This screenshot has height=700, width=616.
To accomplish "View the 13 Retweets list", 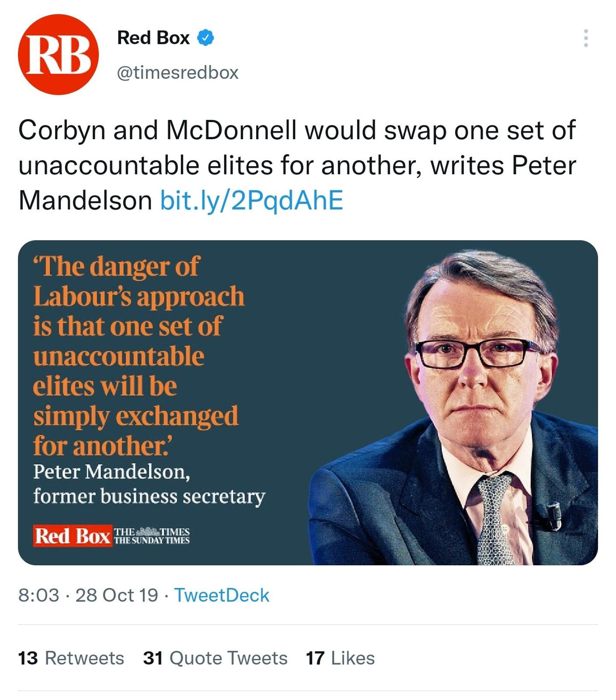I will tap(71, 658).
